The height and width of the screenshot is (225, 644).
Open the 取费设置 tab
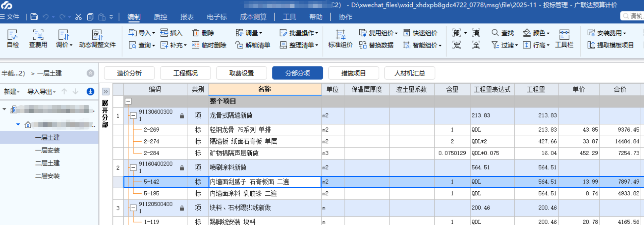[241, 73]
